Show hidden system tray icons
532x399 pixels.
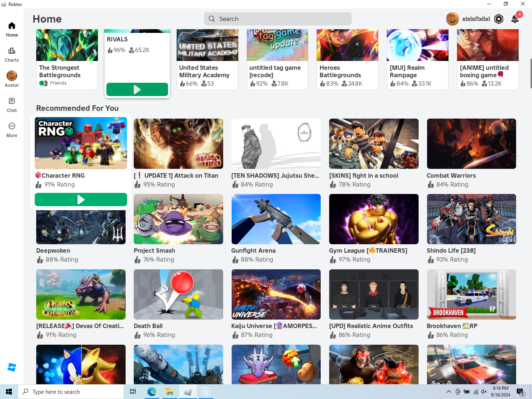(x=449, y=392)
